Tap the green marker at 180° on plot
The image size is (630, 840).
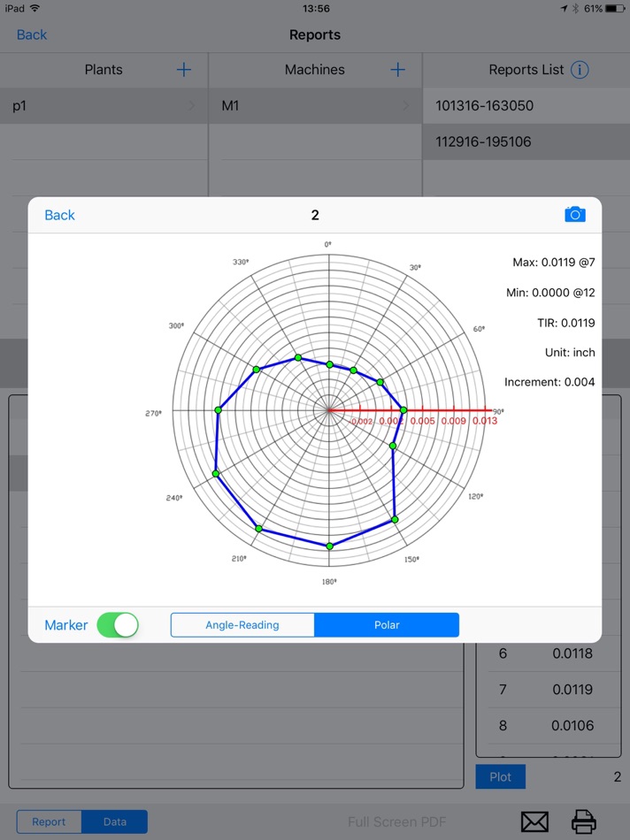329,546
